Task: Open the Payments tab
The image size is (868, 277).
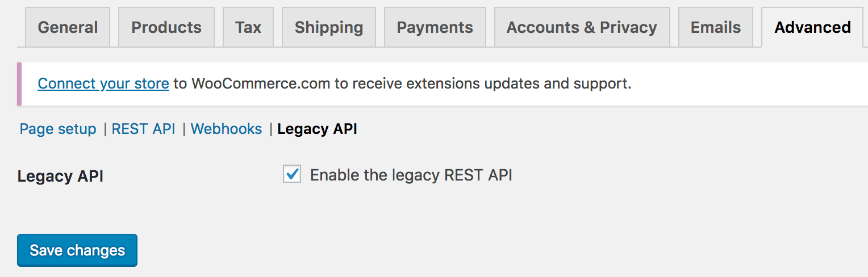Action: tap(435, 27)
